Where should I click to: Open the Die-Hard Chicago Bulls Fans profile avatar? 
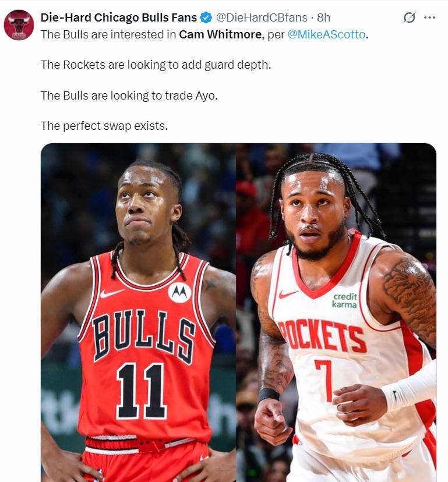coord(19,25)
